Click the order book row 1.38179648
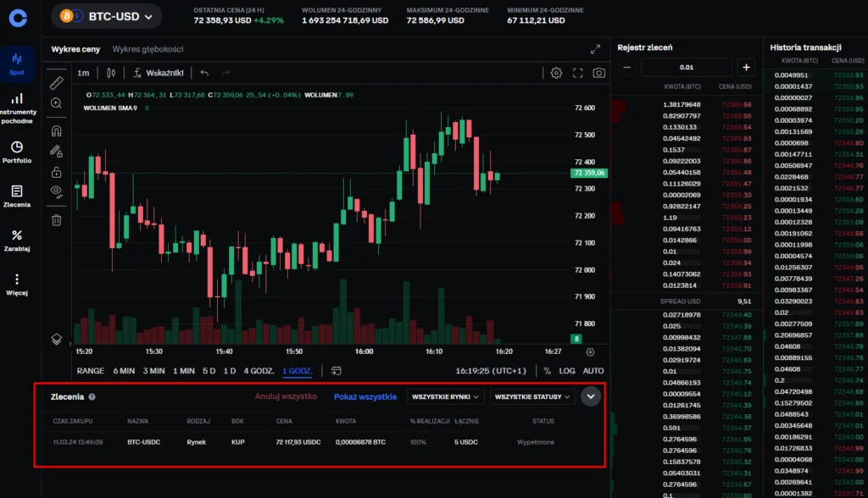The height and width of the screenshot is (498, 868). (x=687, y=104)
